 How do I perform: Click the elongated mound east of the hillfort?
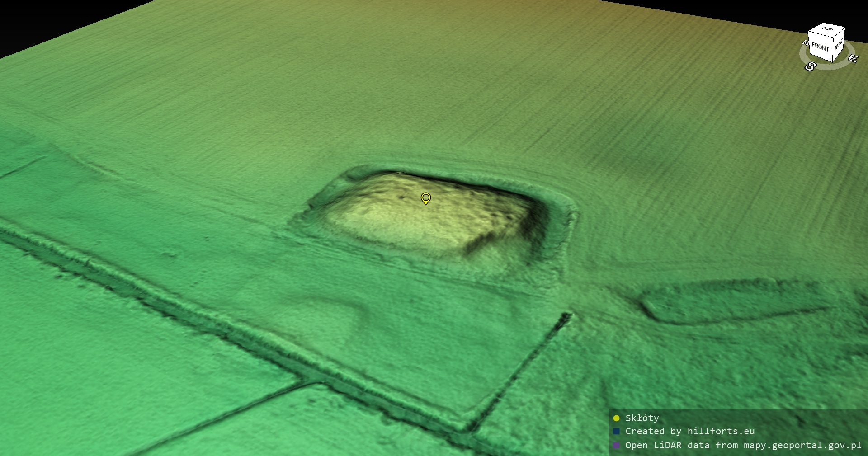[732, 301]
